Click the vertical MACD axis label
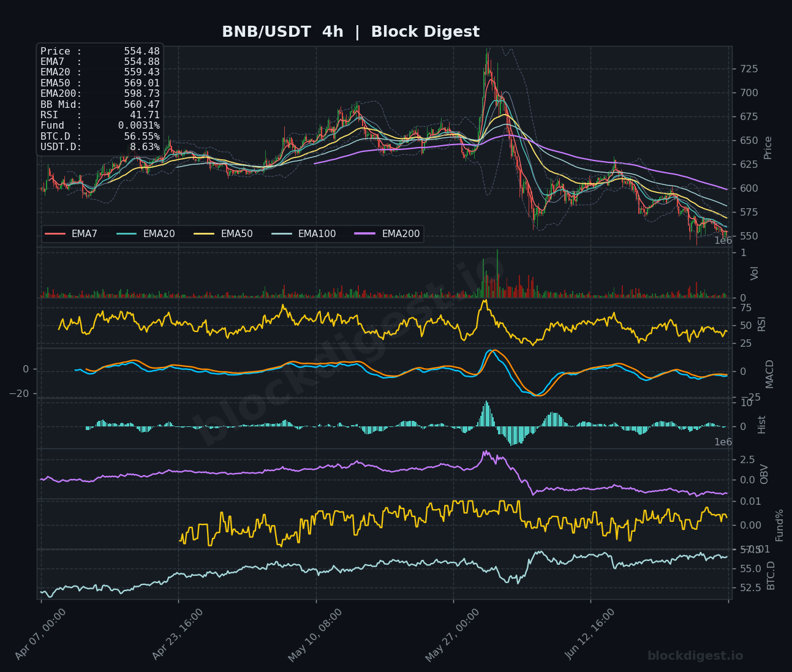Viewport: 792px width, 672px height. pos(770,374)
